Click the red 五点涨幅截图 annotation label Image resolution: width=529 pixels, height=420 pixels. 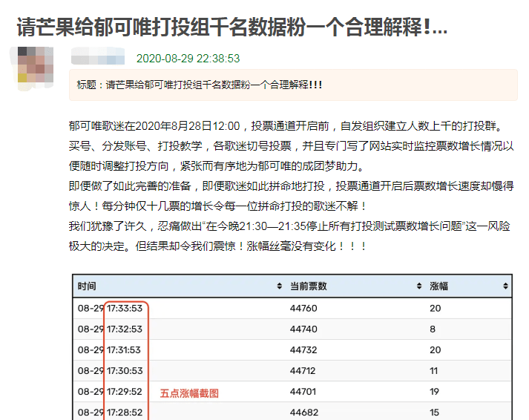189,393
